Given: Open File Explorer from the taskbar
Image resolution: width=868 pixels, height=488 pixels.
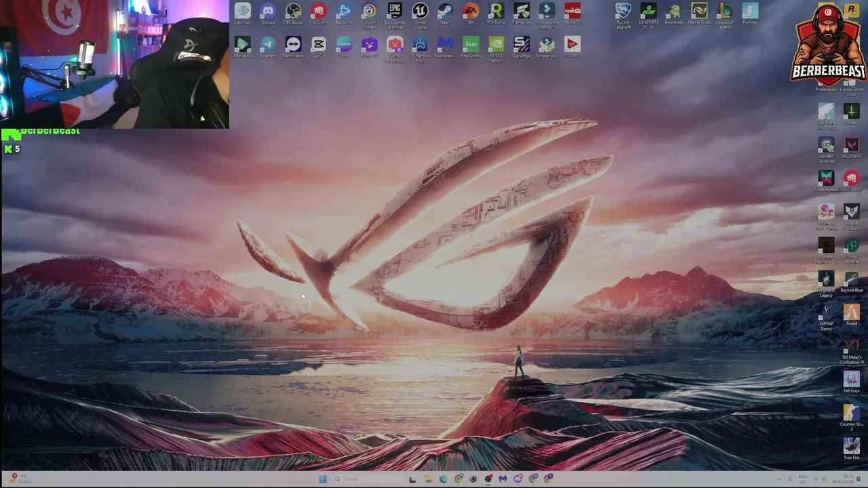Looking at the screenshot, I should (x=428, y=479).
